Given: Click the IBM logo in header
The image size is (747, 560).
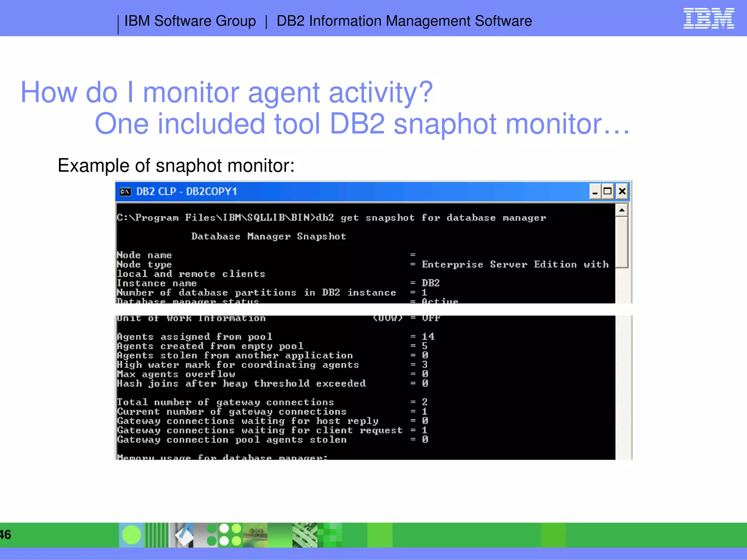Looking at the screenshot, I should (x=709, y=18).
